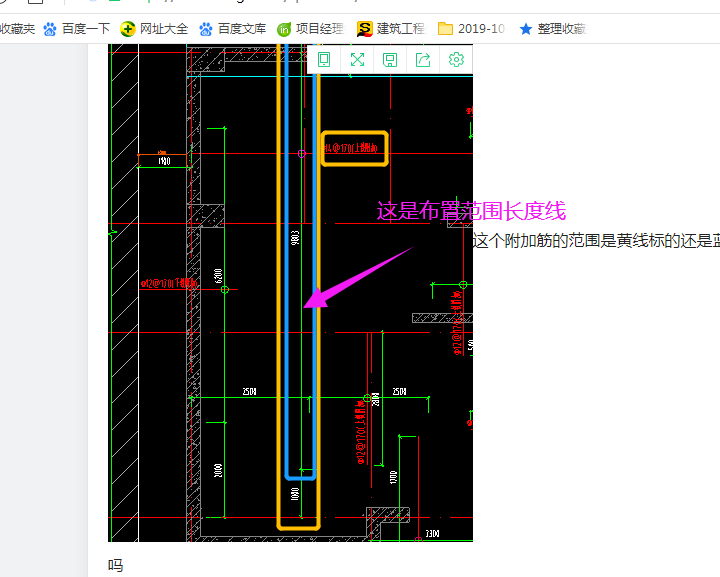Click the green plus icon beside 网址大全

(127, 29)
